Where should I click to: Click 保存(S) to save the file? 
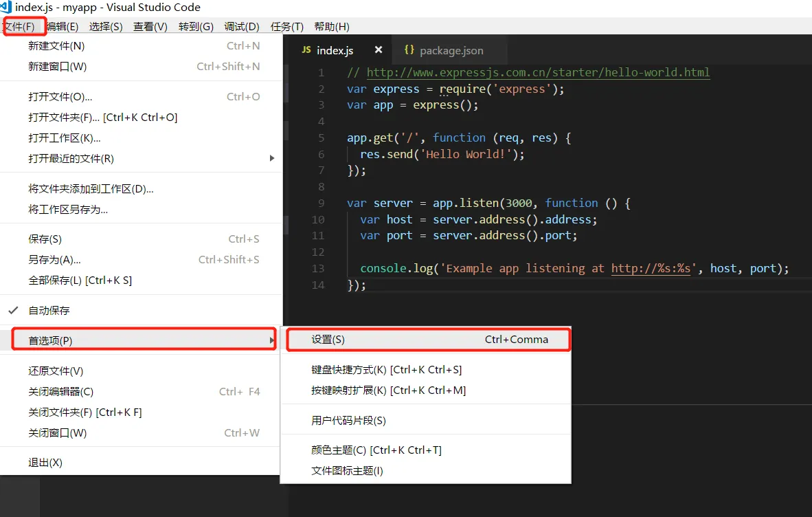coord(142,239)
